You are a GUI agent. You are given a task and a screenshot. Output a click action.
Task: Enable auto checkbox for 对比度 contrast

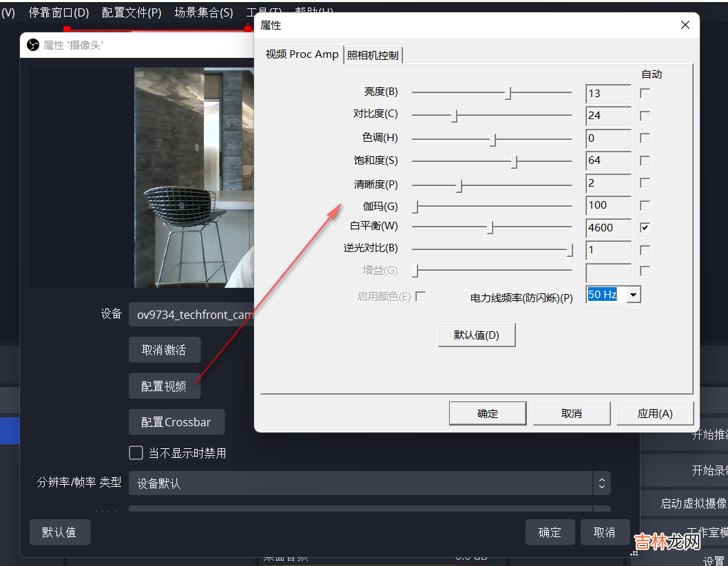tap(645, 116)
